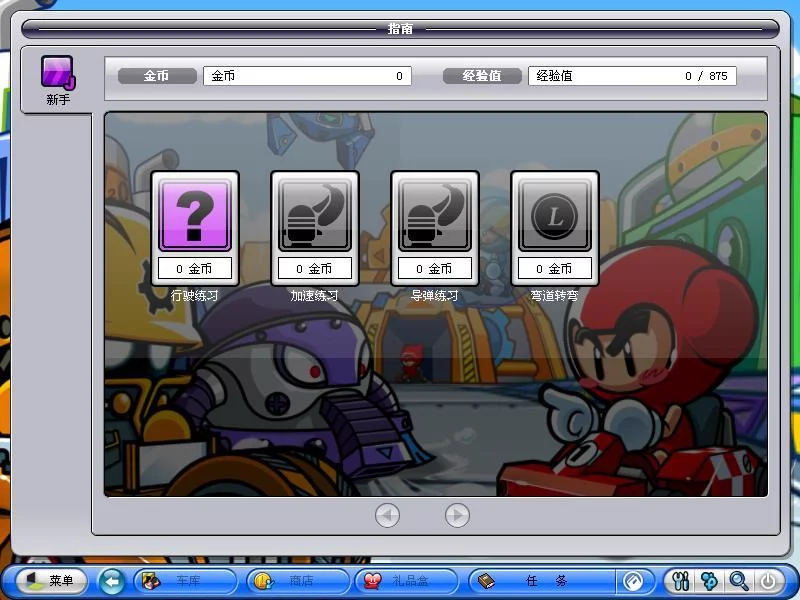800x600 pixels.
Task: Click the grey 金币 label pill
Action: point(157,76)
